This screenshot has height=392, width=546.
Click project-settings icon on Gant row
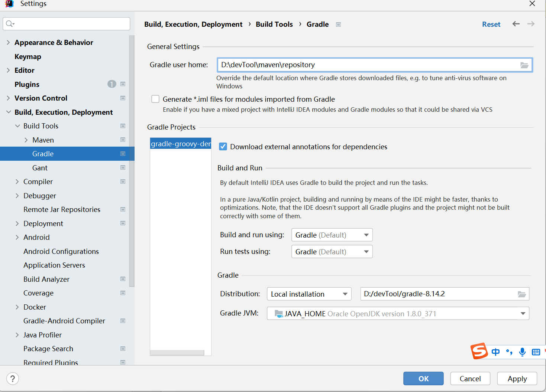(x=123, y=168)
